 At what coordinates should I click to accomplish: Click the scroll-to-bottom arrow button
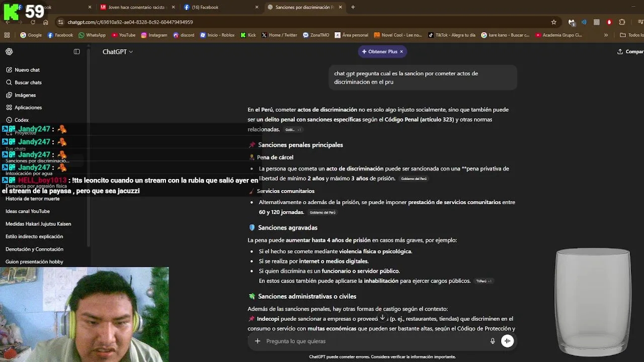point(382,317)
